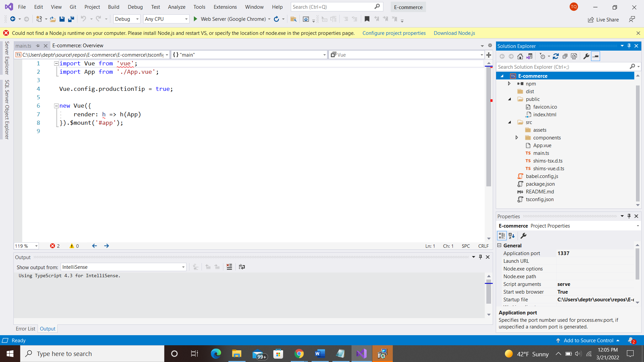This screenshot has width=644, height=362.
Task: Click the Send Feedback icon
Action: tap(632, 19)
